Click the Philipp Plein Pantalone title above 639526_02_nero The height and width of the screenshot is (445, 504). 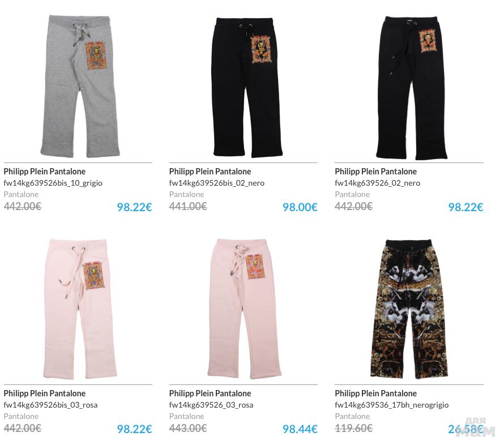(376, 171)
